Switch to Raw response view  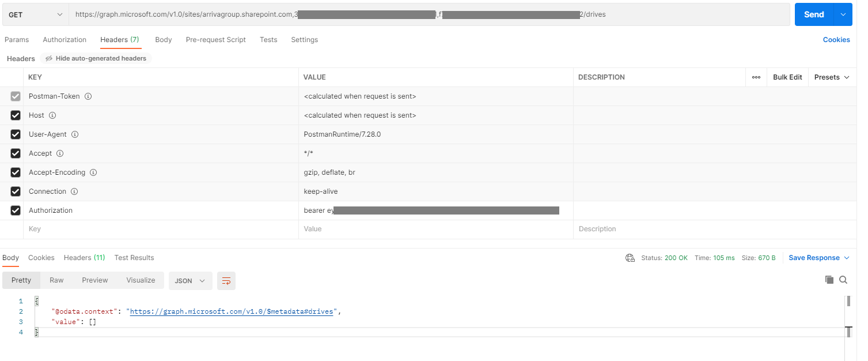pos(56,280)
